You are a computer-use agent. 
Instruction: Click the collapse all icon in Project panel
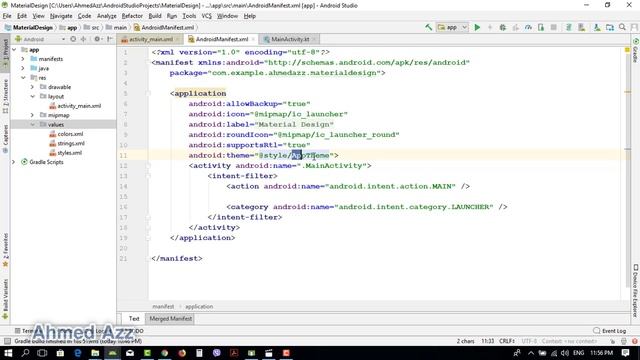tap(84, 39)
